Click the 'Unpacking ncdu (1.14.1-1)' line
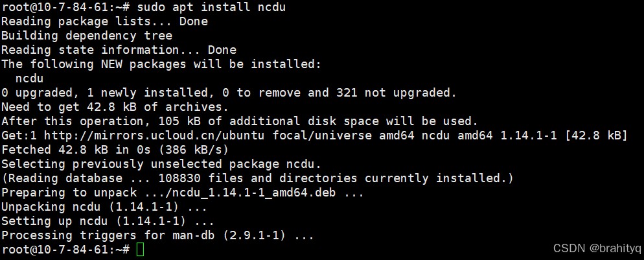The image size is (644, 260). pyautogui.click(x=104, y=207)
